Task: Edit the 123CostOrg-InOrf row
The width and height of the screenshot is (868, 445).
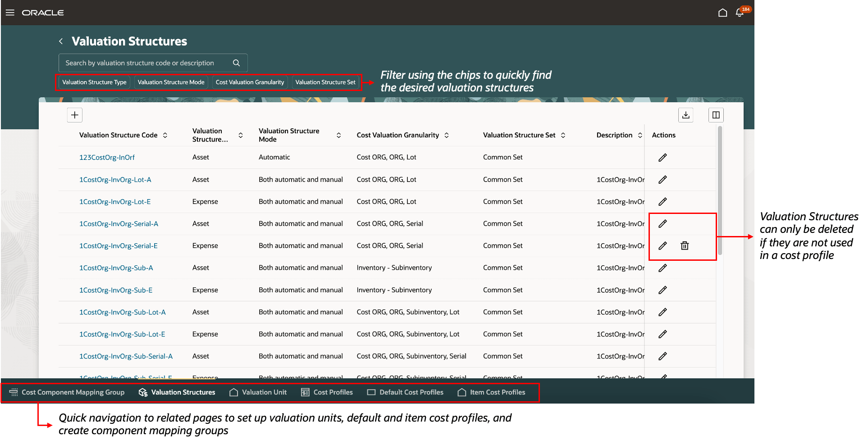Action: (662, 158)
